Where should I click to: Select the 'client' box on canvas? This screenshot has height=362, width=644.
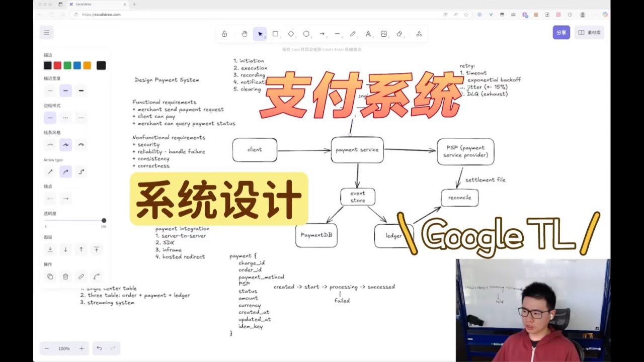click(255, 150)
